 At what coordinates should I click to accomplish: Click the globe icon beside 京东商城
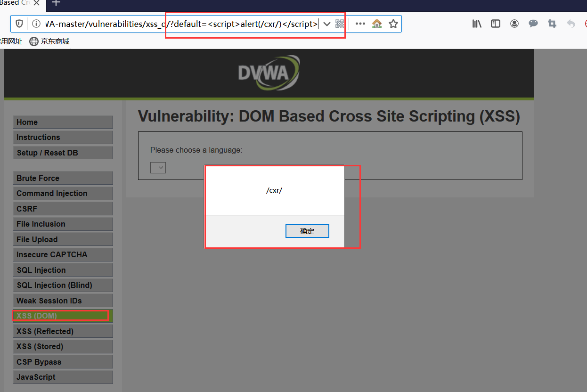34,41
